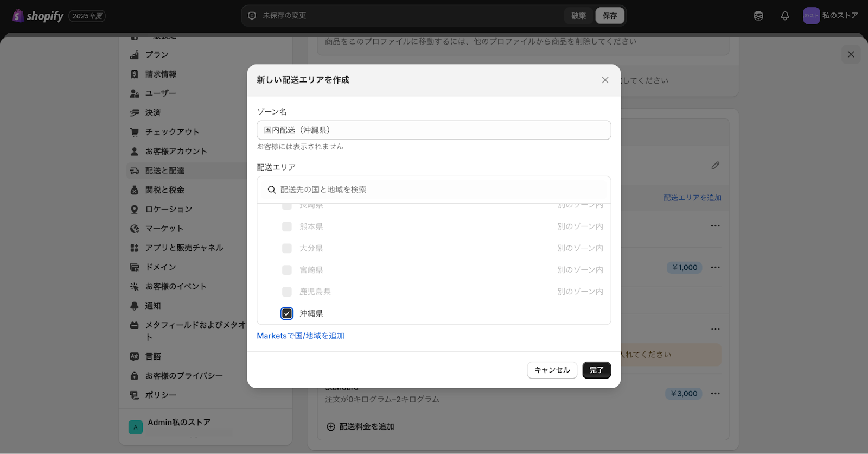This screenshot has height=454, width=868.
Task: Toggle the 熊本県 checkbox
Action: click(x=287, y=226)
